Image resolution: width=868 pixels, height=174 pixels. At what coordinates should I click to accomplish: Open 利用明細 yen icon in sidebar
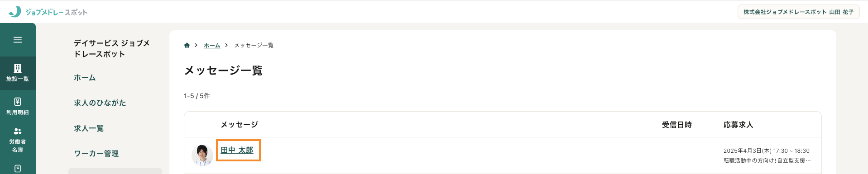click(x=18, y=102)
